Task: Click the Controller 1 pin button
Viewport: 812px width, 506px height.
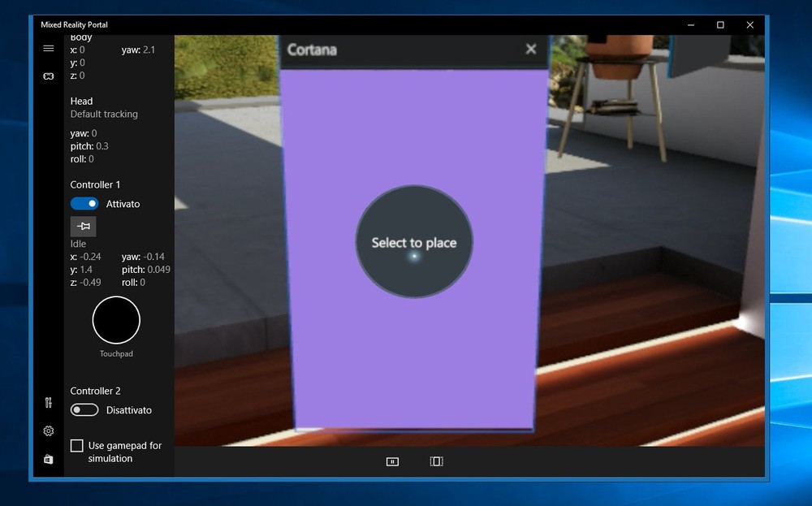Action: coord(83,227)
